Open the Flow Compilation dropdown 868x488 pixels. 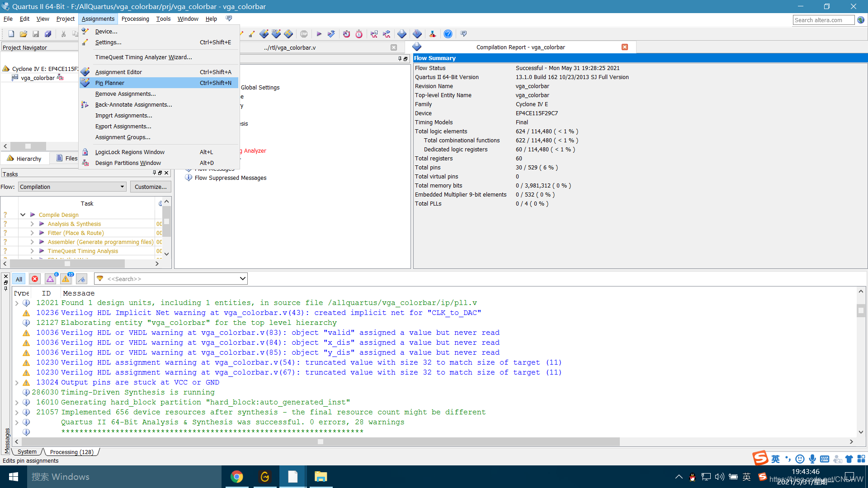pos(72,187)
